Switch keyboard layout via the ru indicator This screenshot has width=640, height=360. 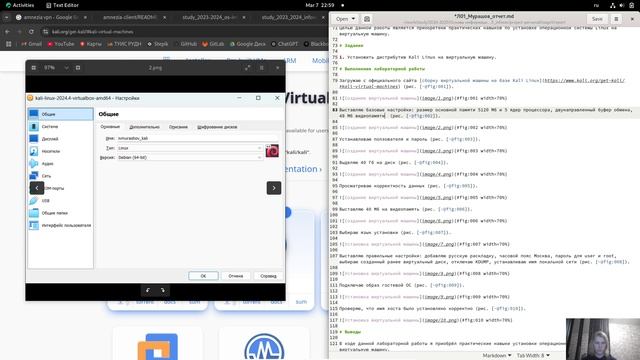(x=596, y=5)
